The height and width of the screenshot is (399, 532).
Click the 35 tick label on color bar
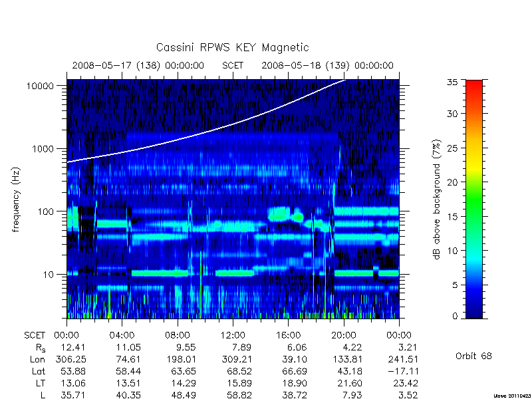[453, 82]
